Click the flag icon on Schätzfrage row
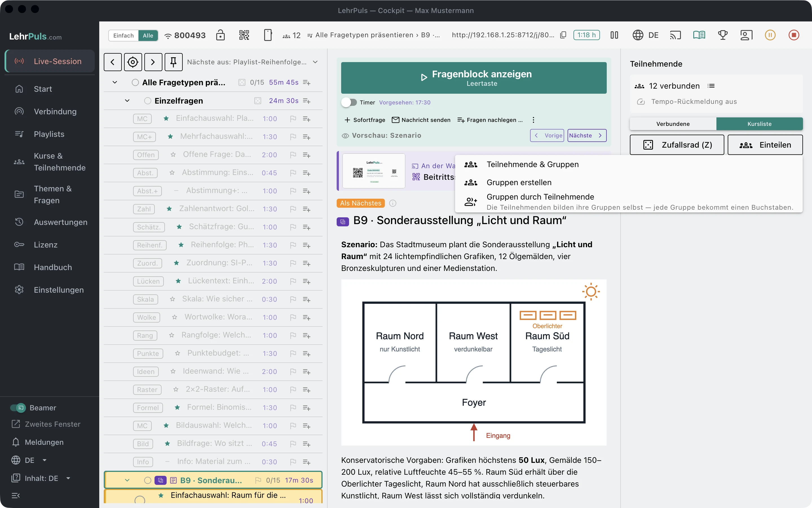 pyautogui.click(x=293, y=227)
